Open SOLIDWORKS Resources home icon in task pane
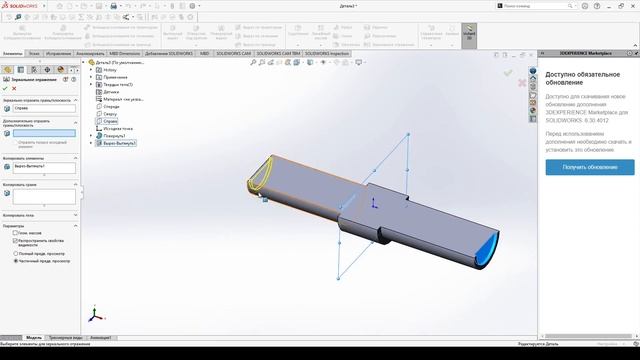The width and height of the screenshot is (640, 360). click(x=533, y=78)
